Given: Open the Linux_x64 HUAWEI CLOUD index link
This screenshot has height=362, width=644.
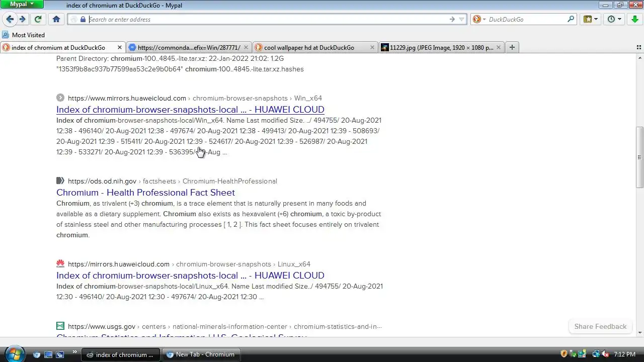Looking at the screenshot, I should (190, 276).
